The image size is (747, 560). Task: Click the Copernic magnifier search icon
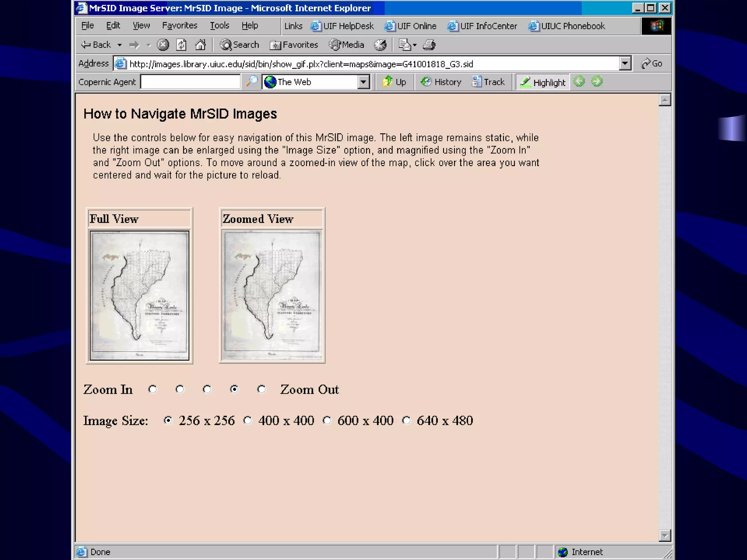(x=251, y=81)
